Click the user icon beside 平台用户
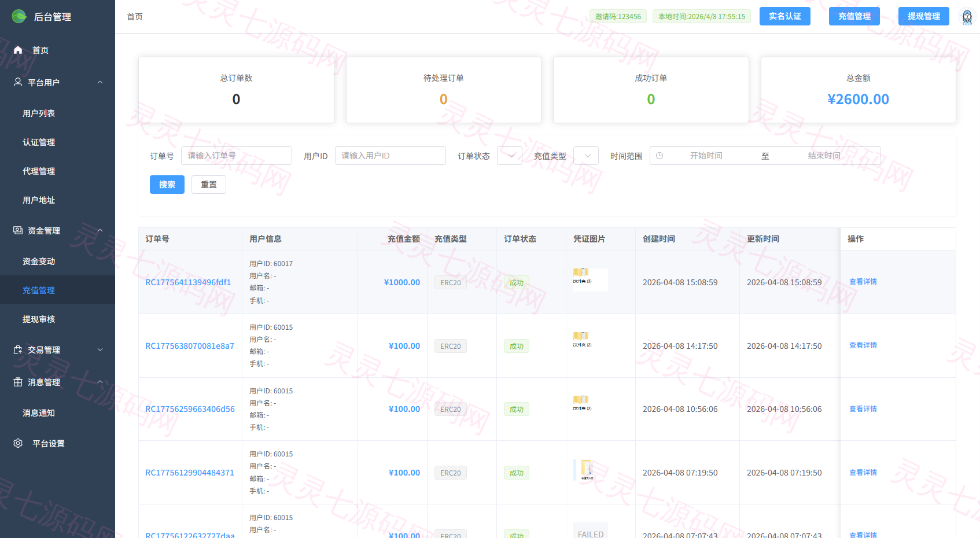 point(18,82)
